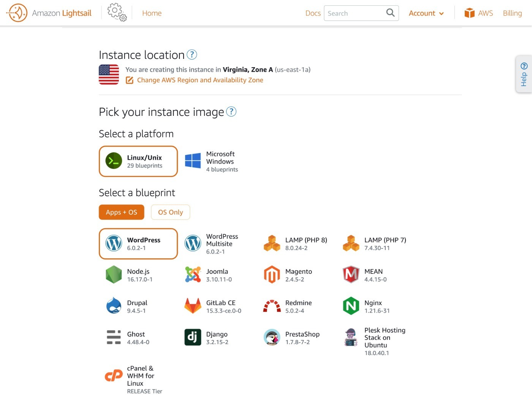The width and height of the screenshot is (532, 403).
Task: Select the WordPress Multisite blueprint icon
Action: pos(193,243)
